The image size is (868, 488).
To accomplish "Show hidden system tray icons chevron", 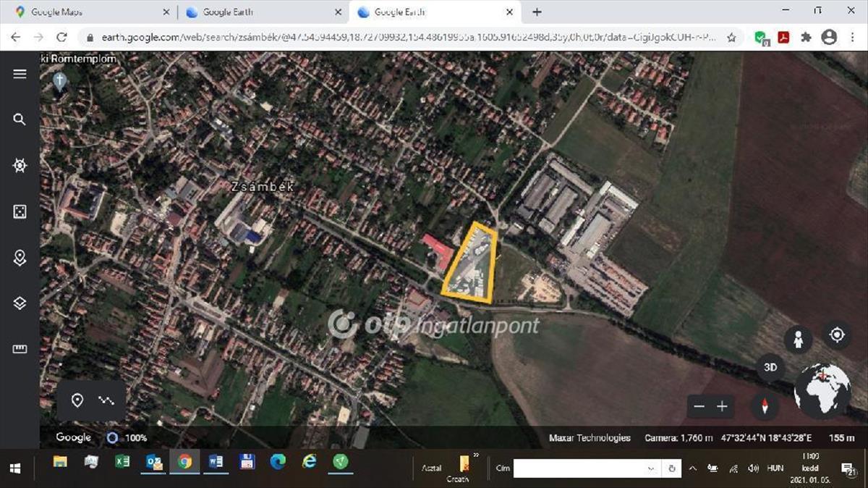I will pyautogui.click(x=692, y=468).
